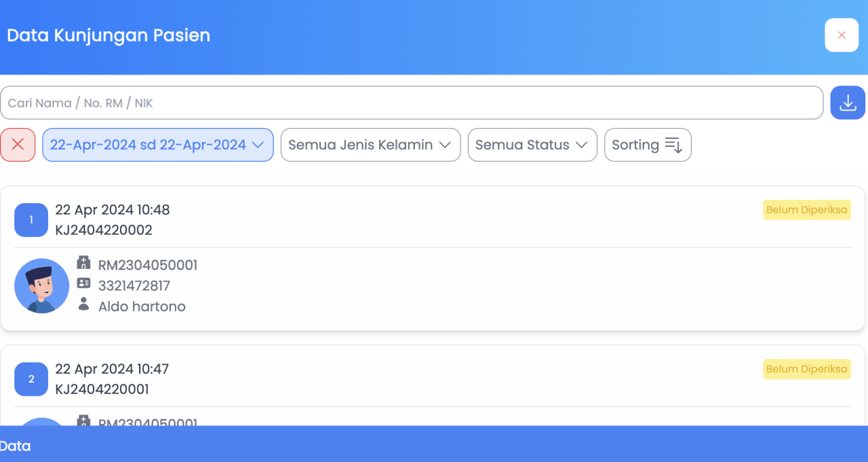The image size is (868, 462).
Task: Click Belum Diperiksa badge on second visit
Action: 806,369
